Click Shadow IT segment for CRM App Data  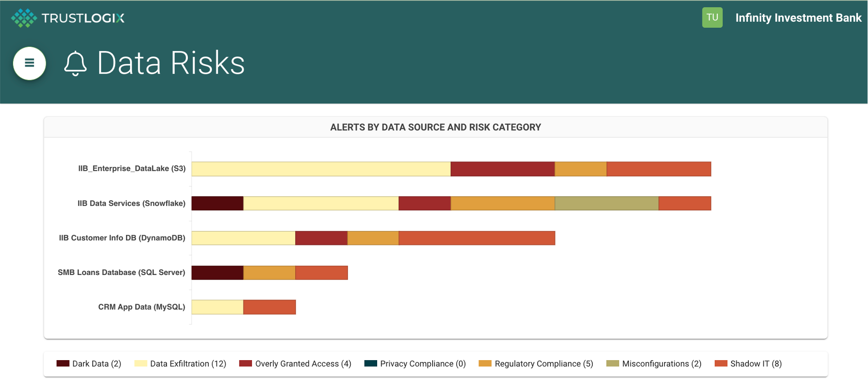tap(269, 307)
